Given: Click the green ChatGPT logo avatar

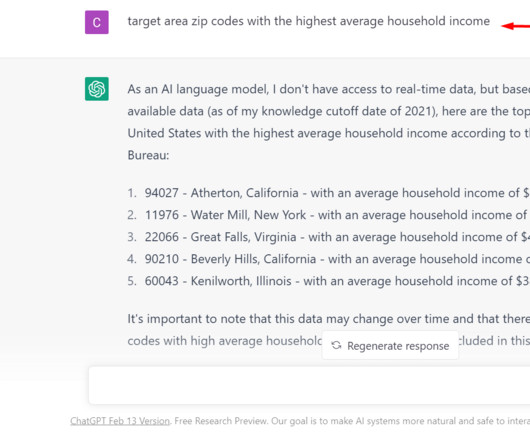Looking at the screenshot, I should point(97,89).
